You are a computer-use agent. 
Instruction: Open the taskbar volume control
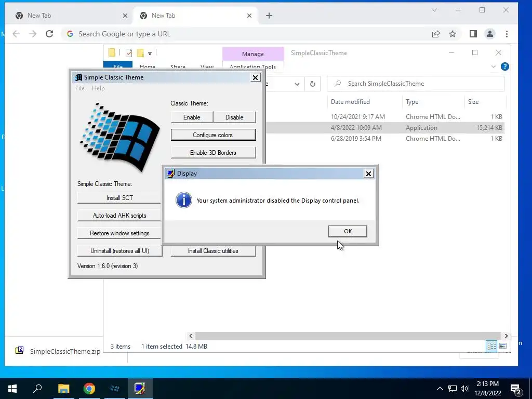point(464,389)
